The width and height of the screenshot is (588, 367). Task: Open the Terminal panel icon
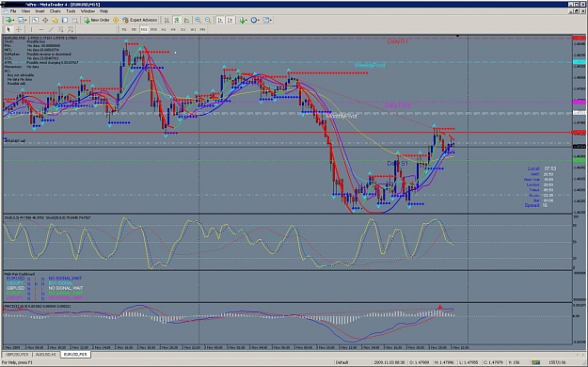click(65, 20)
